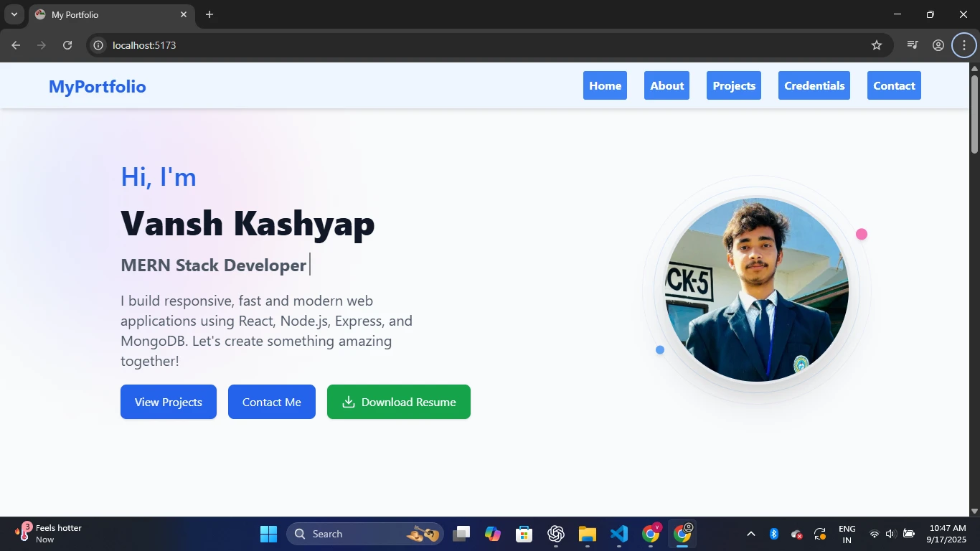Reload the localhost page
Viewport: 980px width, 551px height.
(67, 45)
